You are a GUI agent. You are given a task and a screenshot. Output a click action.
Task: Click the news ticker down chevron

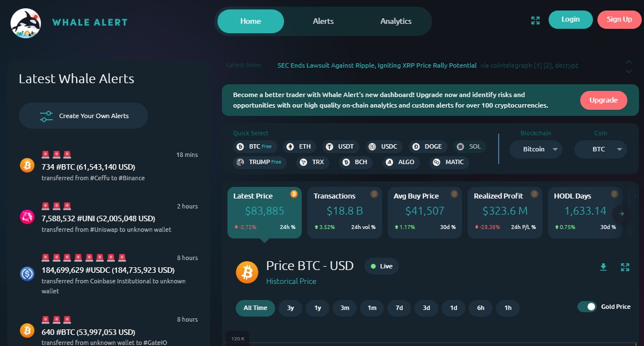pyautogui.click(x=628, y=71)
